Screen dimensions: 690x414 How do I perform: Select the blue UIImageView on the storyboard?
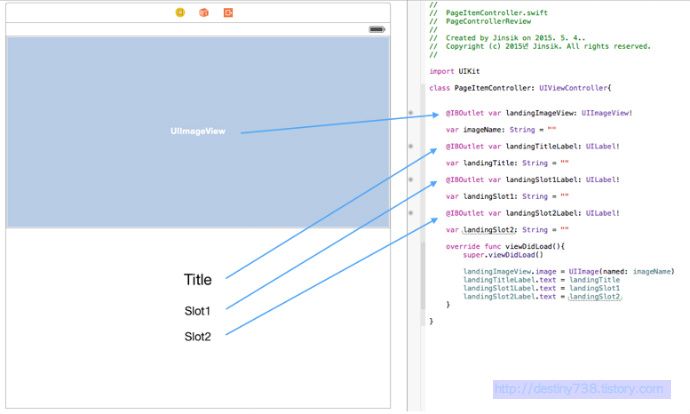[198, 132]
